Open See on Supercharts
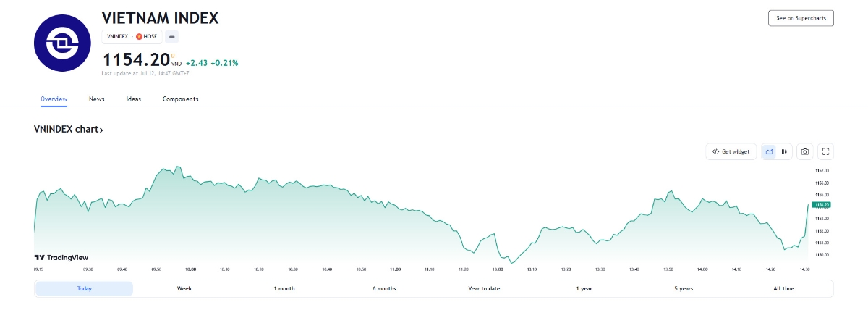Screen dimensions: 868x310 pos(801,18)
